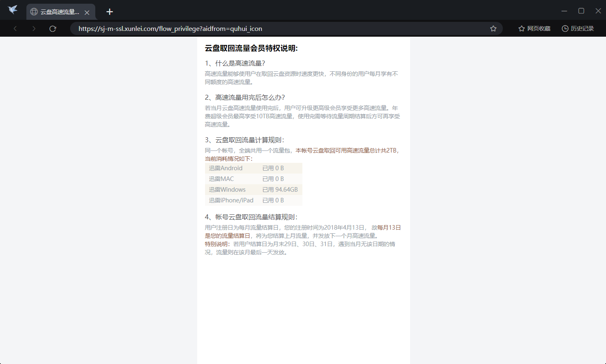The width and height of the screenshot is (606, 364).
Task: Select the 迅雷Windows usage row
Action: point(254,189)
